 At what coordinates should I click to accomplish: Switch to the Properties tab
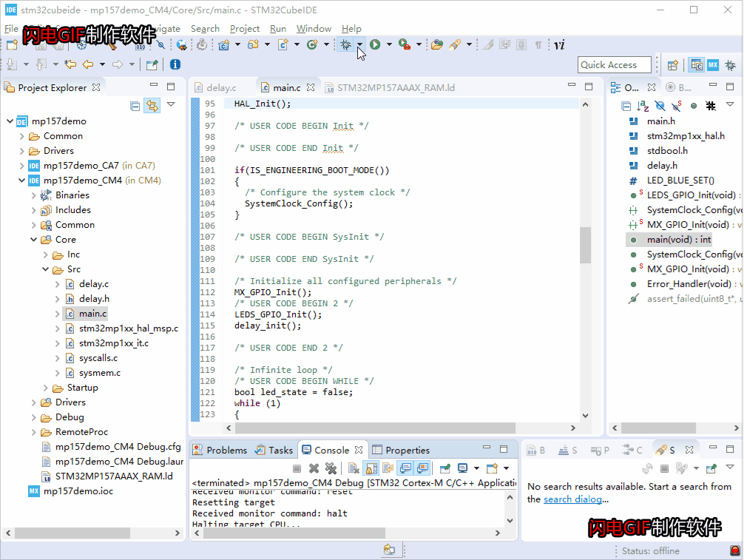(401, 450)
